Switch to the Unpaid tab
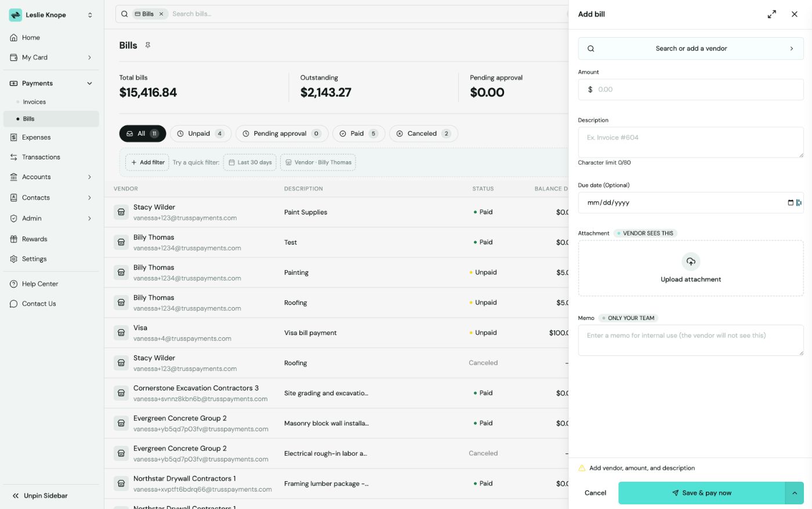This screenshot has height=509, width=812. click(x=201, y=133)
